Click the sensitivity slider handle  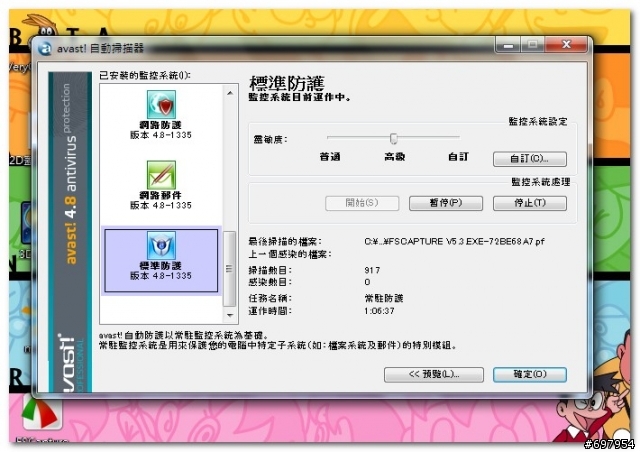393,138
